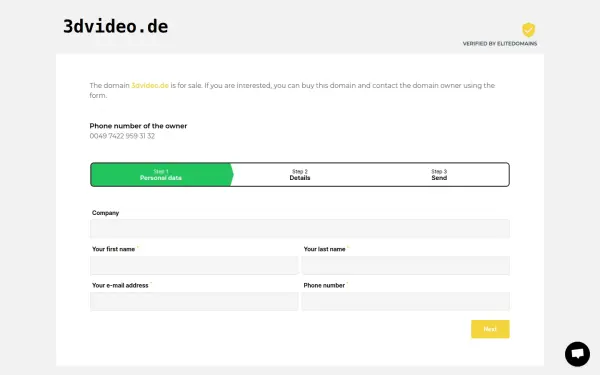Click the 3dvideo.de logo heading
This screenshot has height=375, width=600.
pyautogui.click(x=116, y=26)
